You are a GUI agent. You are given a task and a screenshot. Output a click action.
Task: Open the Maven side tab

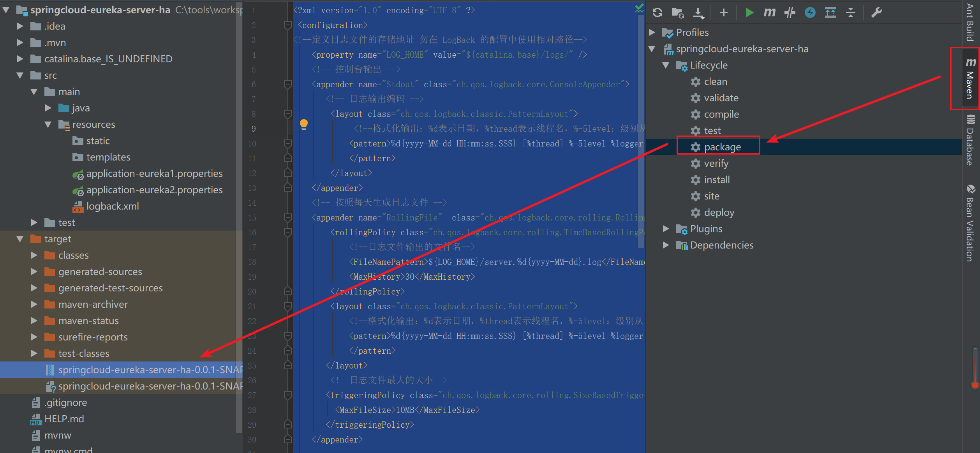pyautogui.click(x=970, y=79)
